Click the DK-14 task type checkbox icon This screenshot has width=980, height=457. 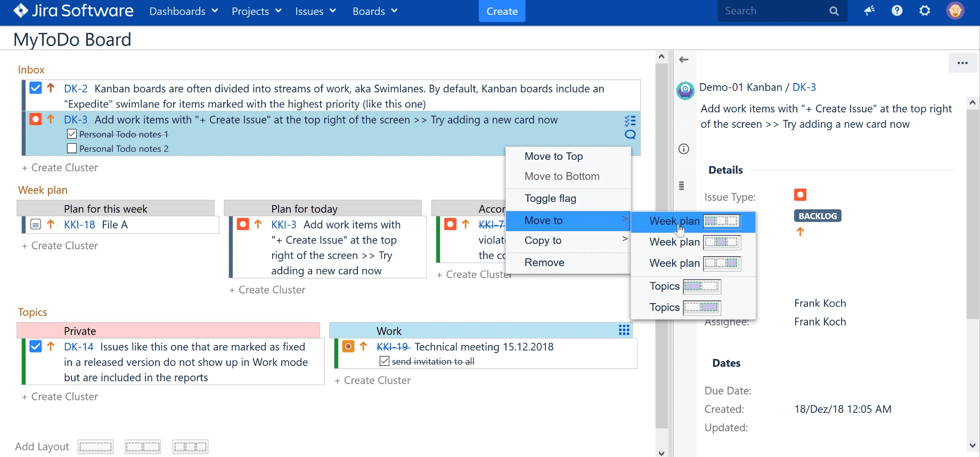[36, 346]
